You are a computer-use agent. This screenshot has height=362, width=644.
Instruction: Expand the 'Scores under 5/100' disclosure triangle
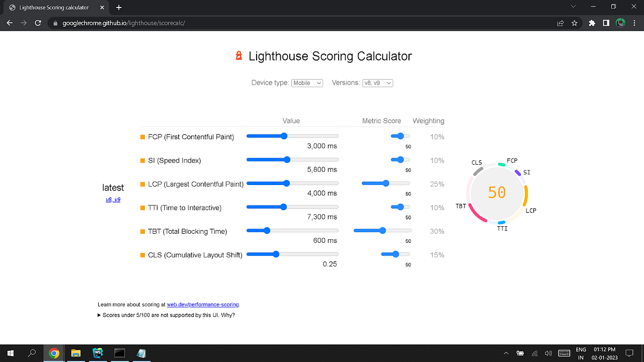(100, 315)
